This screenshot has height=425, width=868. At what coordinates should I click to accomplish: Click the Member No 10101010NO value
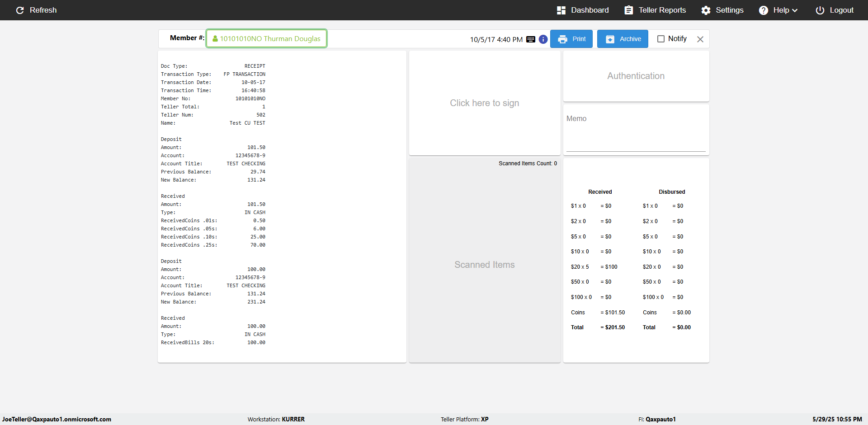[x=250, y=98]
